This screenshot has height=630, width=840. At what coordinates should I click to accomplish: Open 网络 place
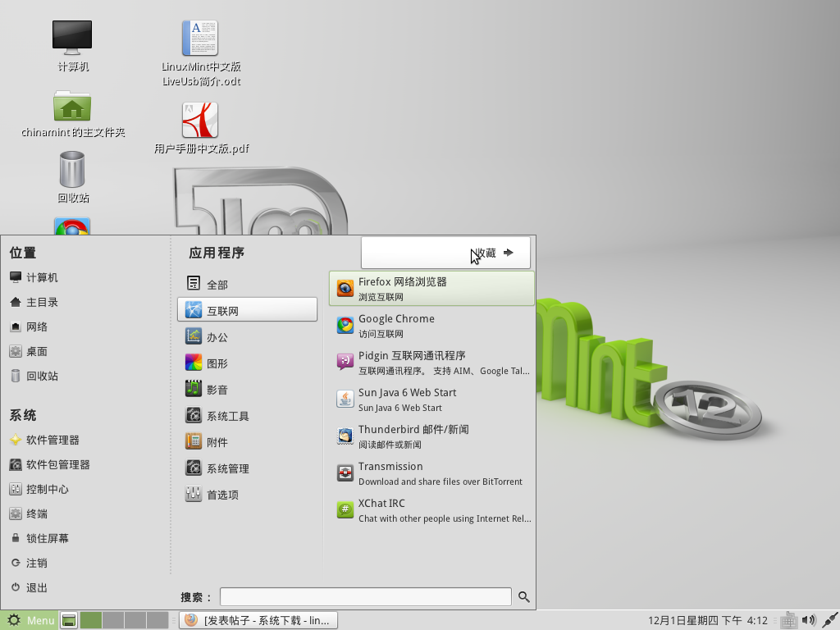point(29,326)
